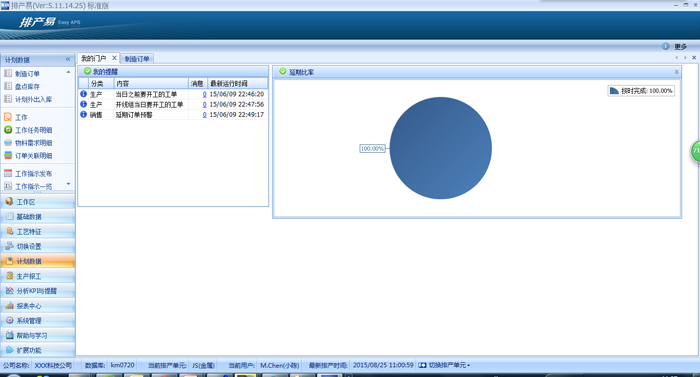Open the 分析KPI与提醒 section

point(38,291)
